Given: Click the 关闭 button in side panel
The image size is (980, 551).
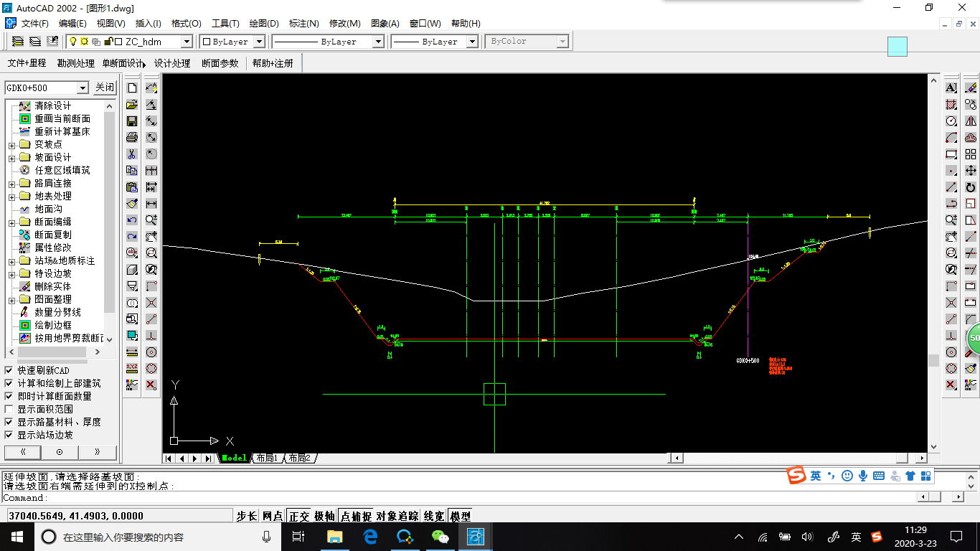Looking at the screenshot, I should [x=105, y=88].
